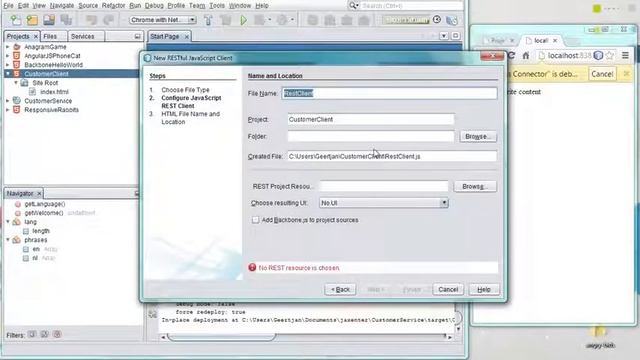Image resolution: width=640 pixels, height=360 pixels.
Task: Click the Chrome reload icon
Action: click(x=511, y=55)
